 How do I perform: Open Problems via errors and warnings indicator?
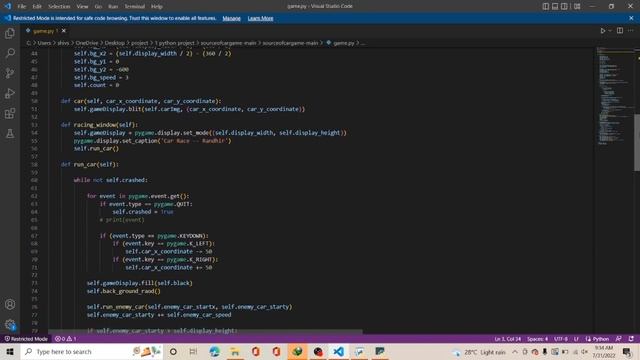point(65,339)
